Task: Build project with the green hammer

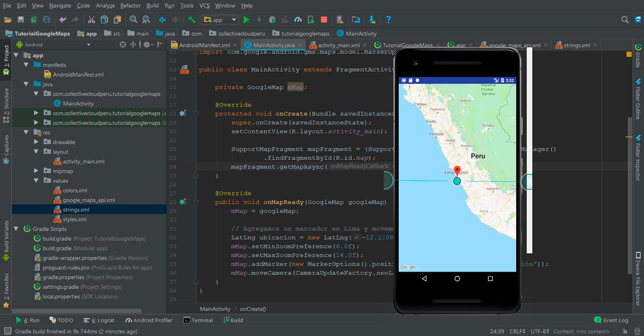Action: pyautogui.click(x=192, y=20)
